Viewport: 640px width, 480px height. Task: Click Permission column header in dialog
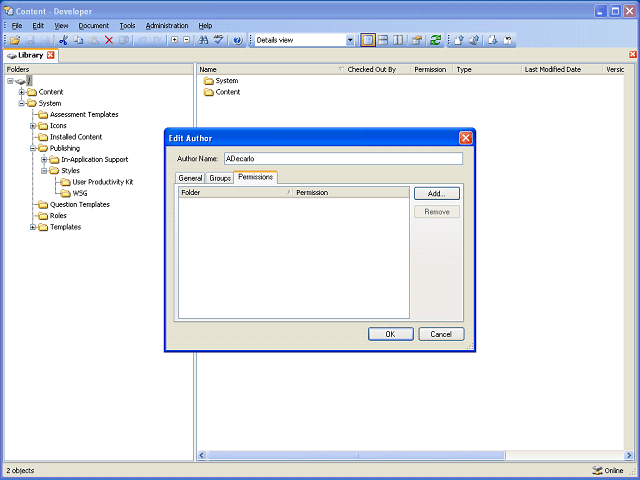[x=351, y=192]
